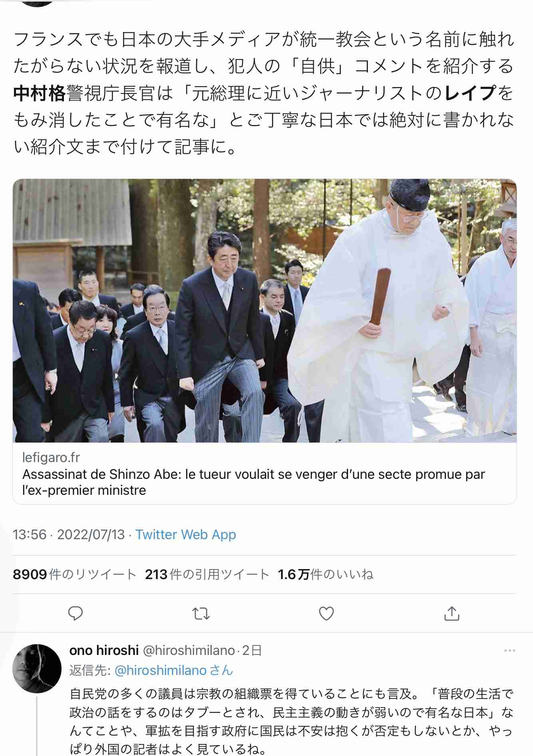Screen dimensions: 533x756
Task: View the 1.6万 likes list
Action: [x=325, y=574]
